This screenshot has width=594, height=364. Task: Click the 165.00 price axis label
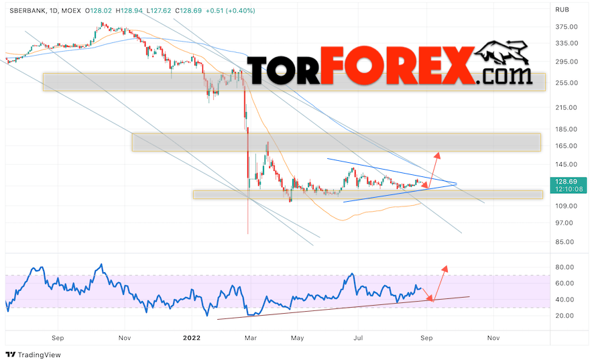point(567,146)
